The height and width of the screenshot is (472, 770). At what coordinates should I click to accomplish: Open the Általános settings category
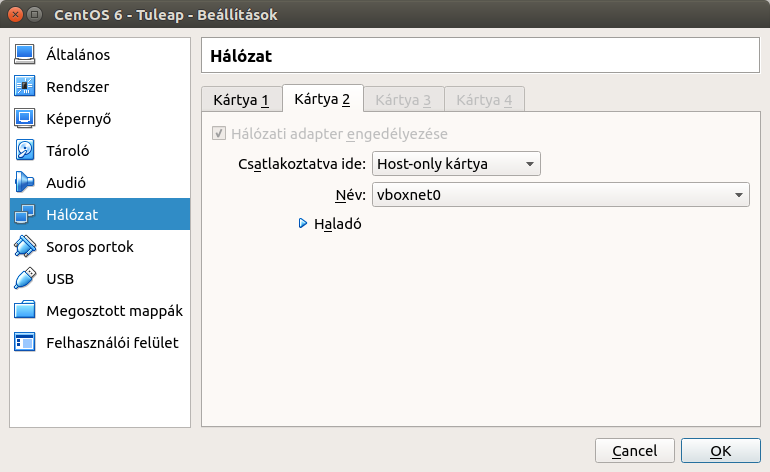click(100, 55)
